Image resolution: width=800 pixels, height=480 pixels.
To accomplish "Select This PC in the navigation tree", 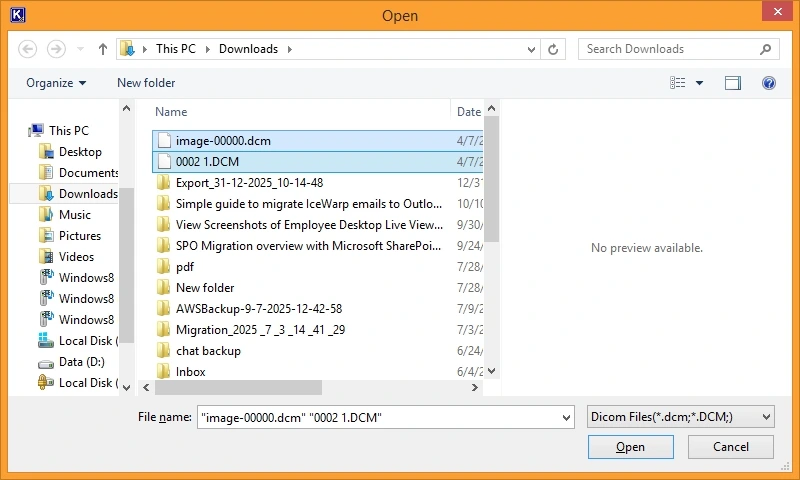I will (x=68, y=131).
